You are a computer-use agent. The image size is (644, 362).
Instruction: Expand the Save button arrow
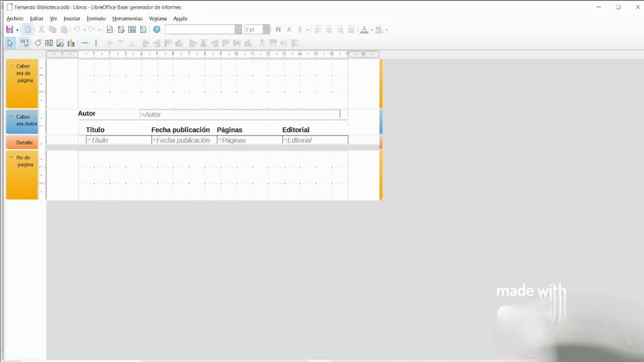pos(17,30)
